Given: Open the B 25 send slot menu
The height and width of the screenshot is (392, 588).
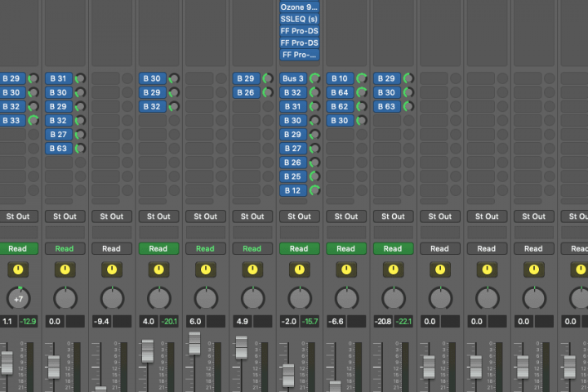Looking at the screenshot, I should coord(292,176).
